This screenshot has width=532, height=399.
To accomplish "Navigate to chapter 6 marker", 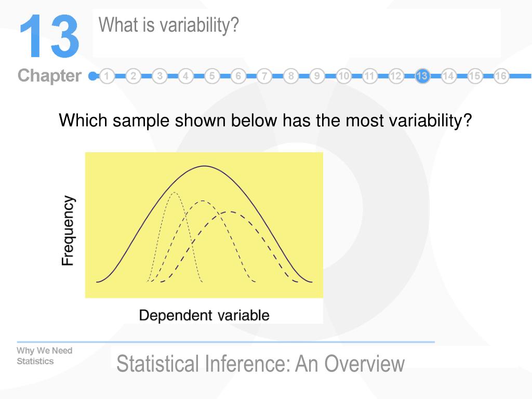I will (238, 76).
